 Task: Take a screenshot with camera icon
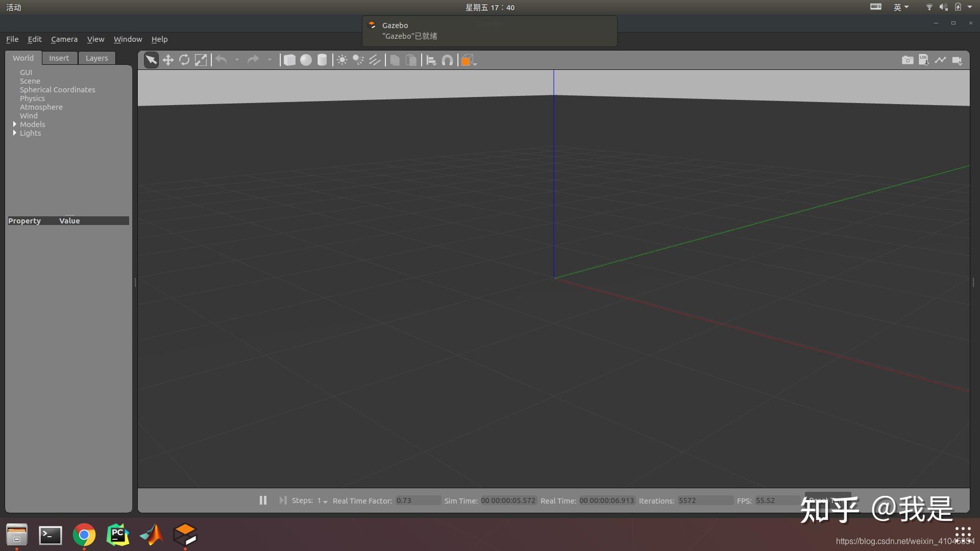click(907, 60)
